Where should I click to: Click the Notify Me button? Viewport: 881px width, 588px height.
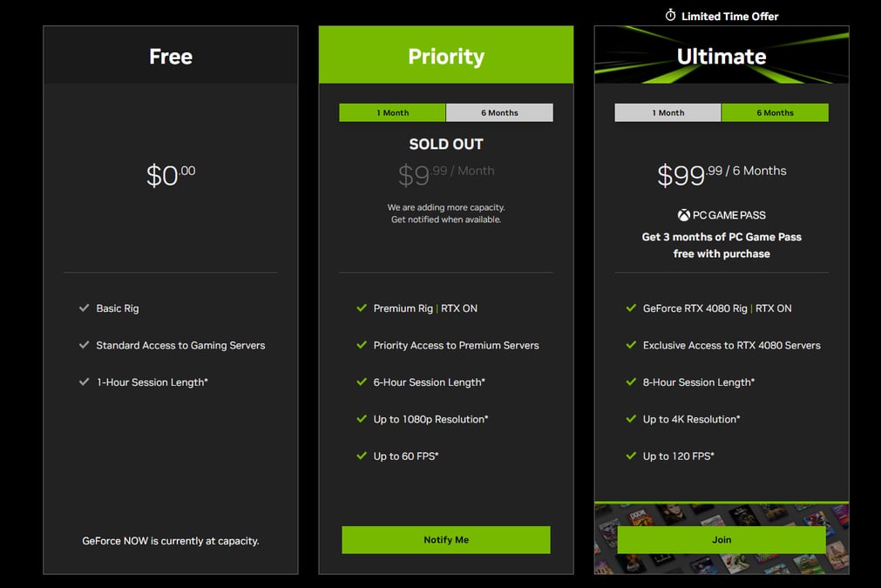pyautogui.click(x=446, y=540)
